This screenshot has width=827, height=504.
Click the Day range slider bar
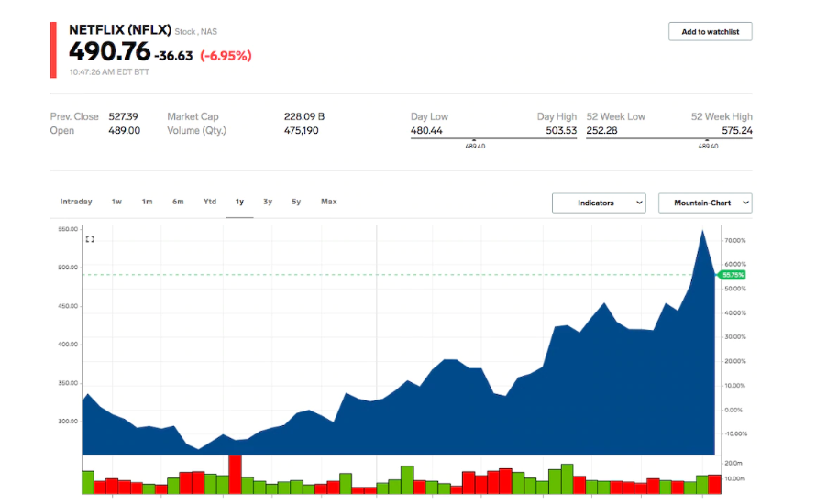point(493,138)
